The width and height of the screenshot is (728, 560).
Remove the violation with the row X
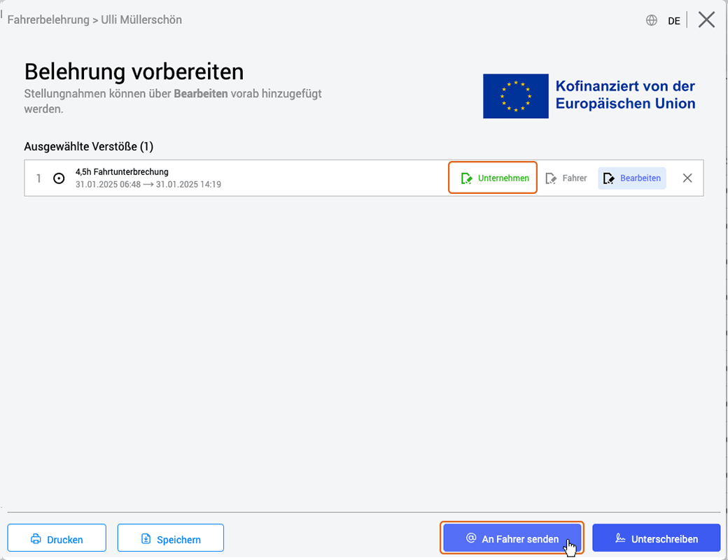point(687,178)
